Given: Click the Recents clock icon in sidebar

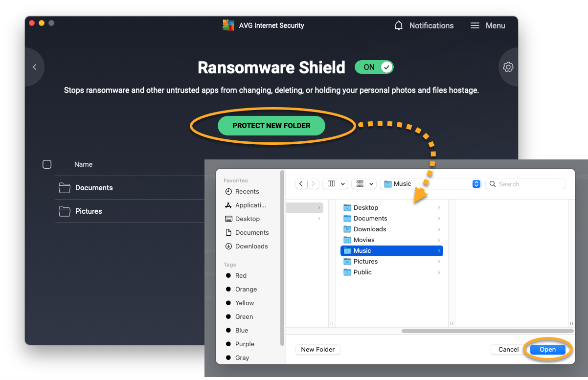Looking at the screenshot, I should (x=228, y=192).
